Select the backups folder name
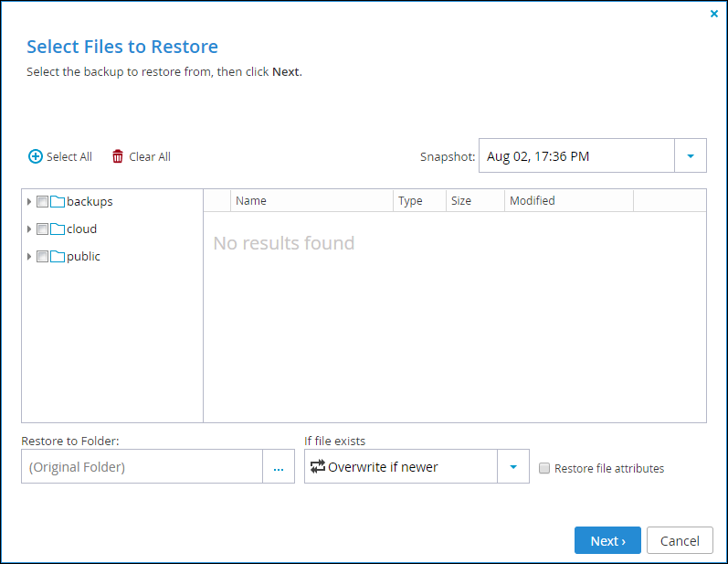This screenshot has width=728, height=564. [90, 202]
